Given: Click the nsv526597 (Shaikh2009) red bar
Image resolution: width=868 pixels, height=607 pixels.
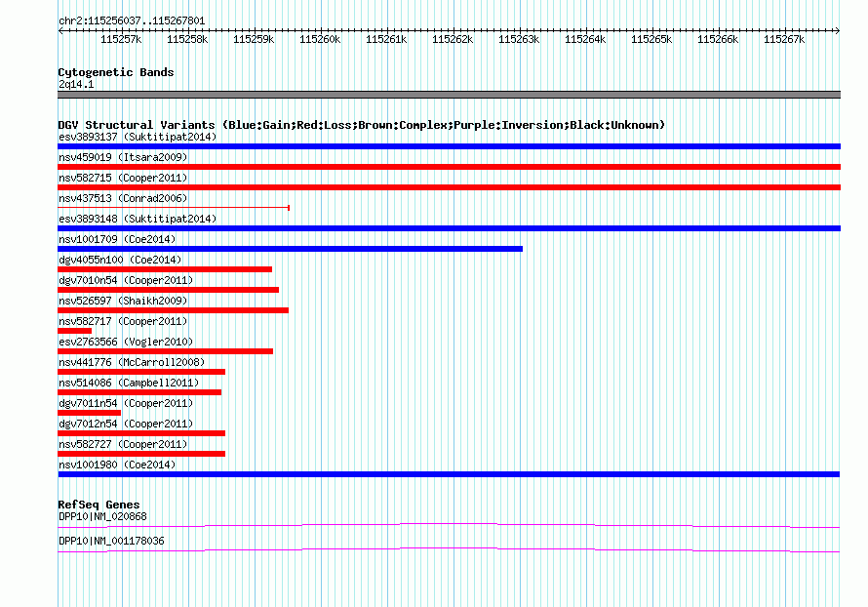Looking at the screenshot, I should [x=174, y=310].
